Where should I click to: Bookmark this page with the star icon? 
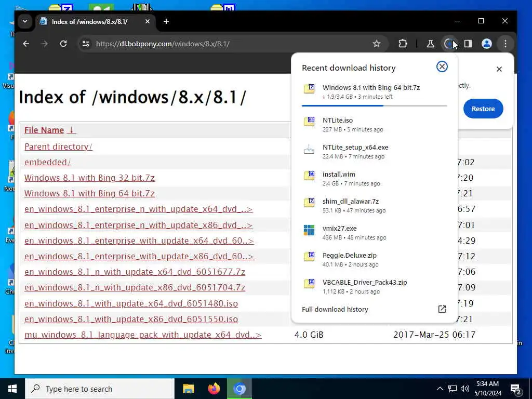click(377, 44)
